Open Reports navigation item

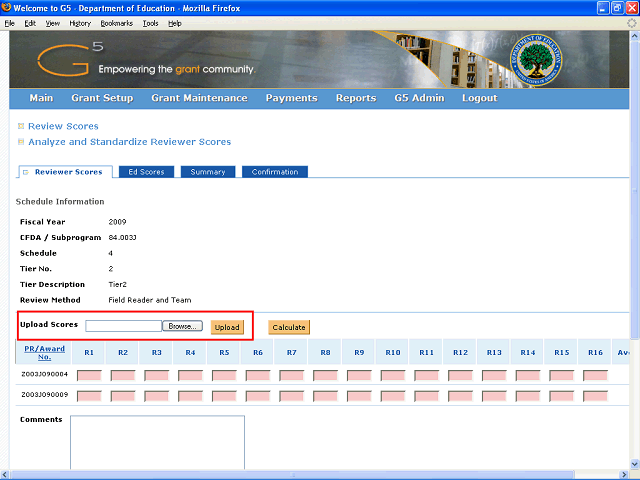pos(356,98)
